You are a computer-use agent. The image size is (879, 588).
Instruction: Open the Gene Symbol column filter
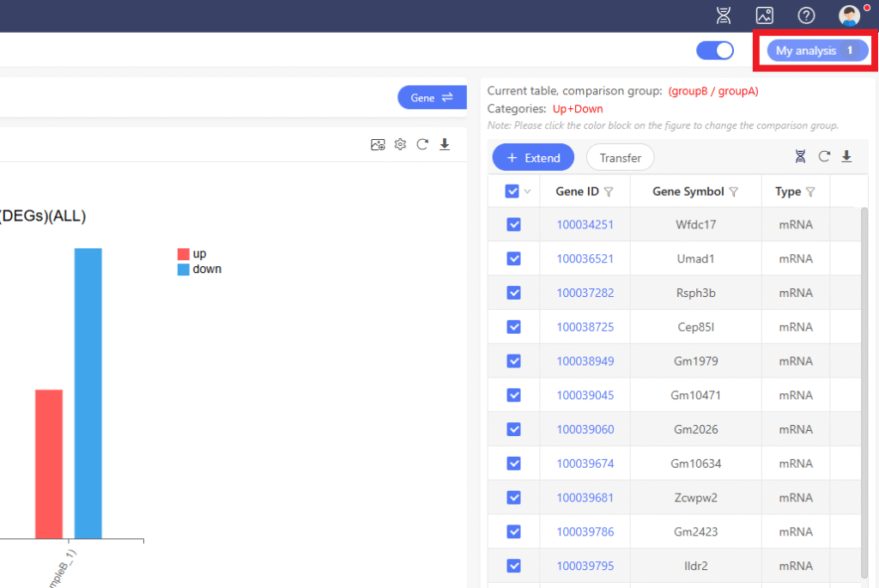tap(734, 192)
